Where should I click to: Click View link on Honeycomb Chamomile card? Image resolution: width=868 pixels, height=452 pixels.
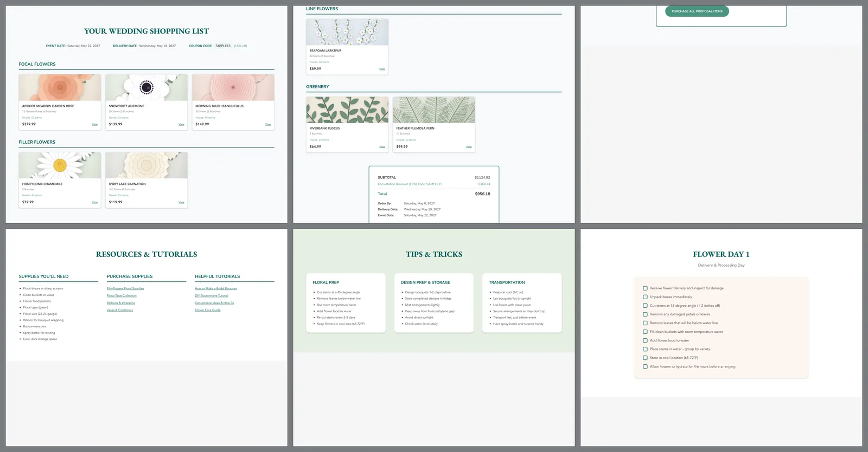[94, 202]
